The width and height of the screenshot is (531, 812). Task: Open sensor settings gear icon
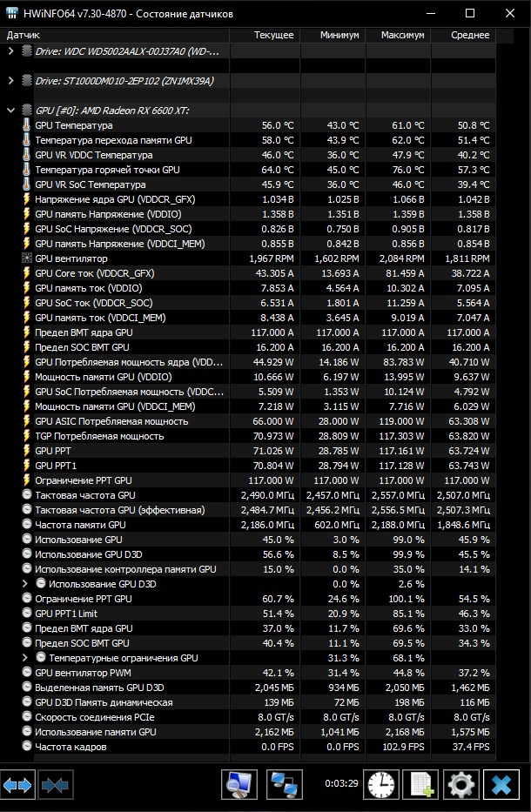point(461,785)
